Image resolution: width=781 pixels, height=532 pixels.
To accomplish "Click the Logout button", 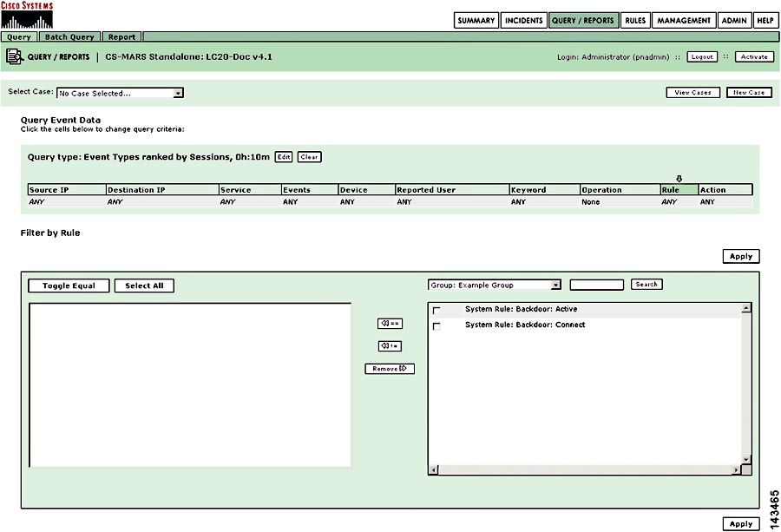I will [x=702, y=56].
